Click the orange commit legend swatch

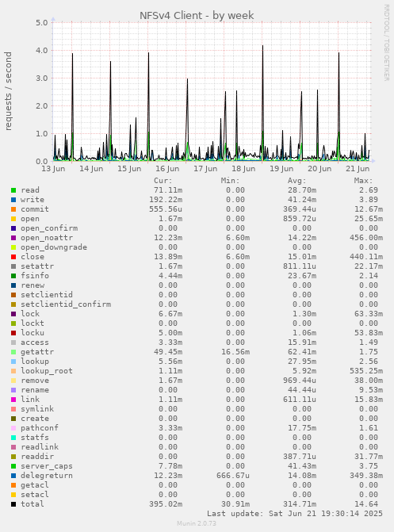[x=13, y=209]
